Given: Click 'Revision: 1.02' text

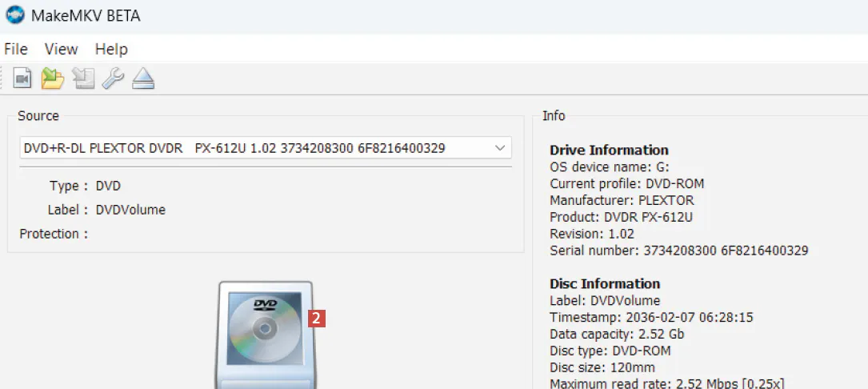Looking at the screenshot, I should (592, 234).
